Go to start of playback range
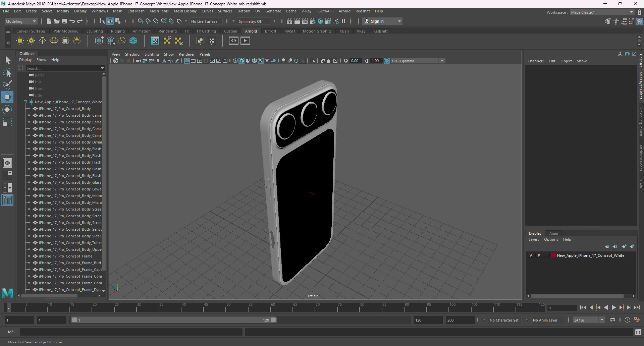 click(x=583, y=307)
